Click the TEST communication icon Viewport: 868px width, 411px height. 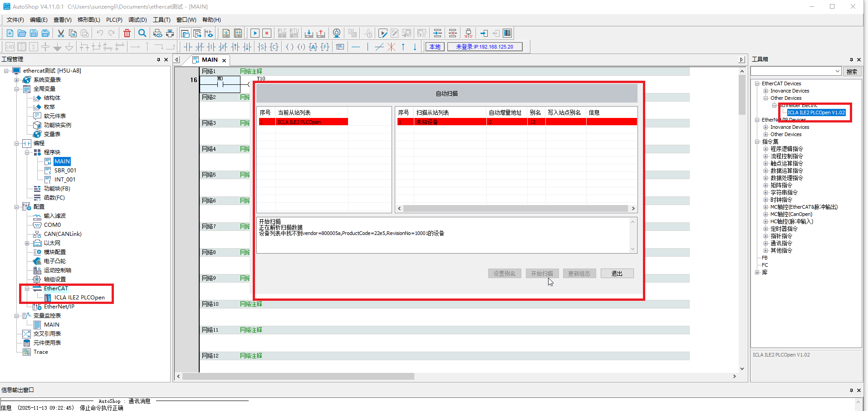click(x=468, y=33)
